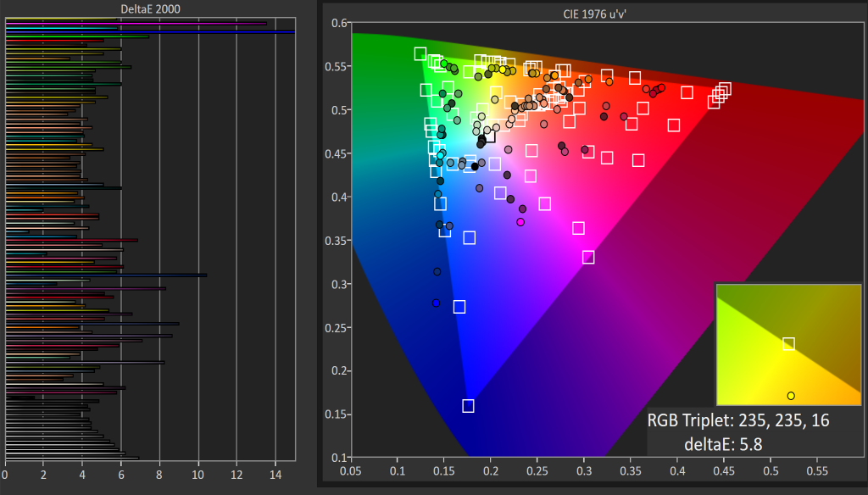Click the green primary target square
The width and height of the screenshot is (868, 495).
420,53
